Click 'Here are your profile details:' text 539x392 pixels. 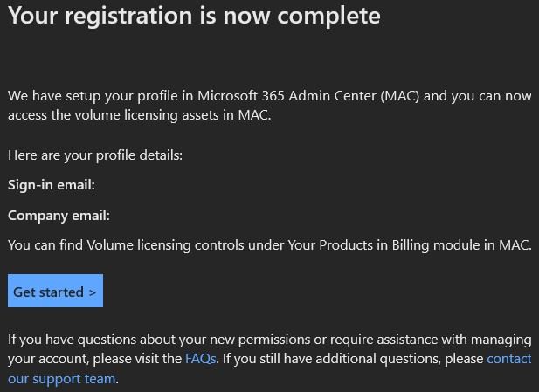click(95, 155)
